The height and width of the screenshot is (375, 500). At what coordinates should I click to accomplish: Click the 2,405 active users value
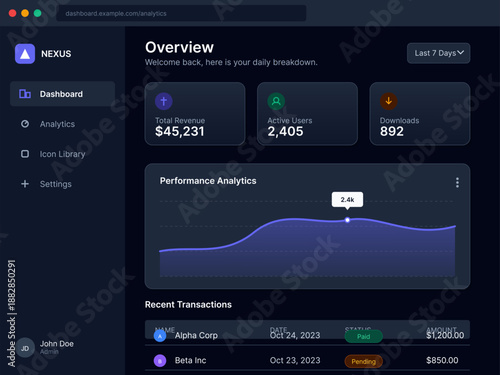[x=285, y=131]
